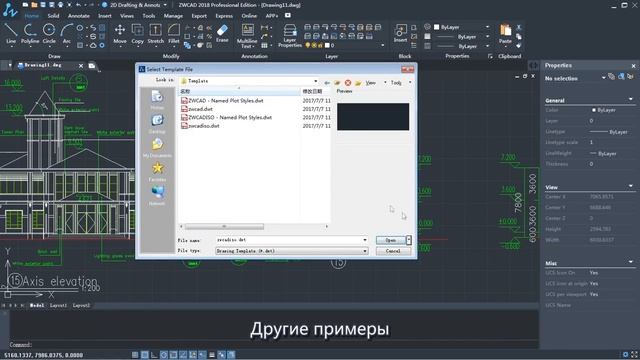Image resolution: width=640 pixels, height=360 pixels.
Task: Switch to the Layout1 tab
Action: (x=58, y=305)
